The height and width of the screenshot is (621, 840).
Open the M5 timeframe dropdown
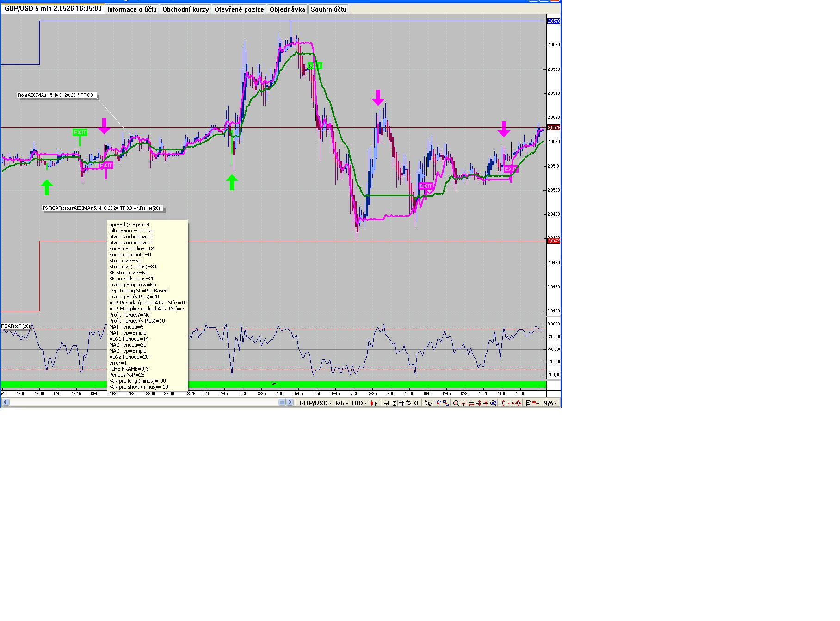342,403
